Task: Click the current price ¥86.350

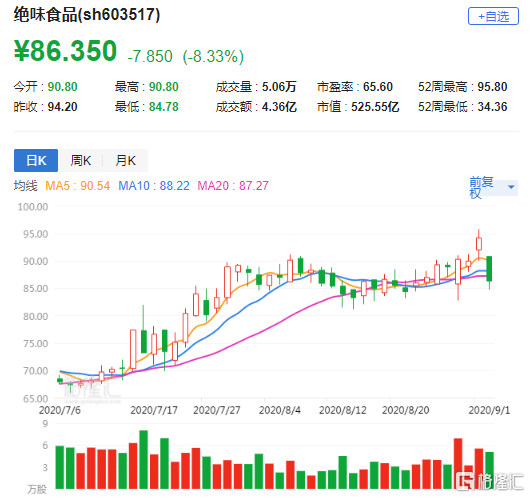Action: point(65,51)
